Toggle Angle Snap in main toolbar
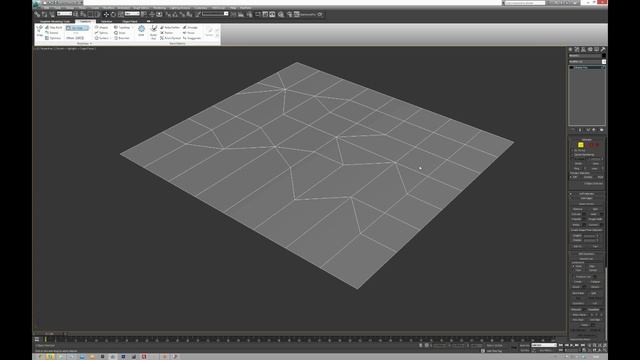 [175, 14]
